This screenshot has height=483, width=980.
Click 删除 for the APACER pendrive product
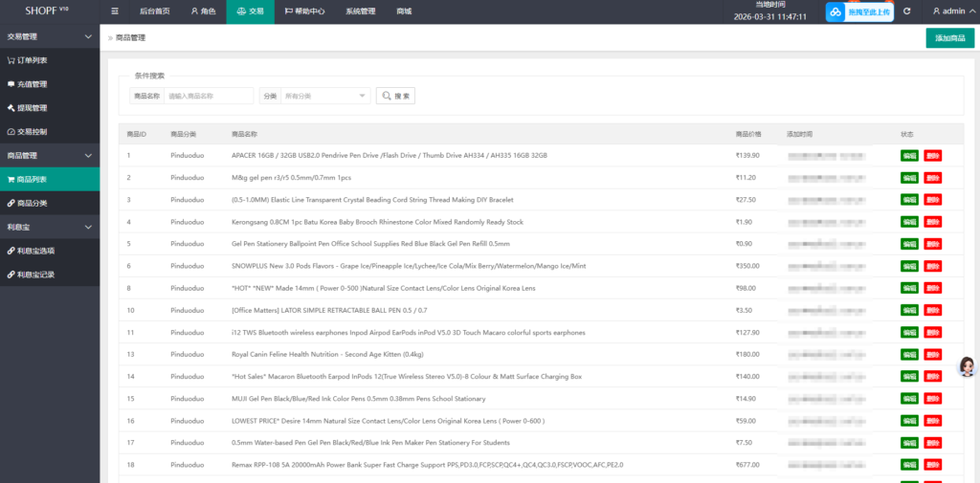[x=932, y=155]
